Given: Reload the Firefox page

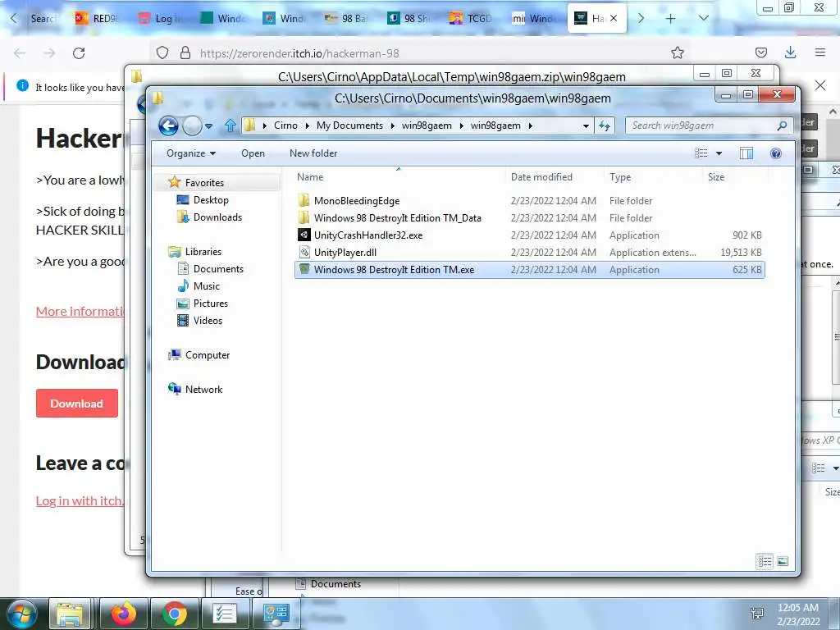Looking at the screenshot, I should [79, 53].
